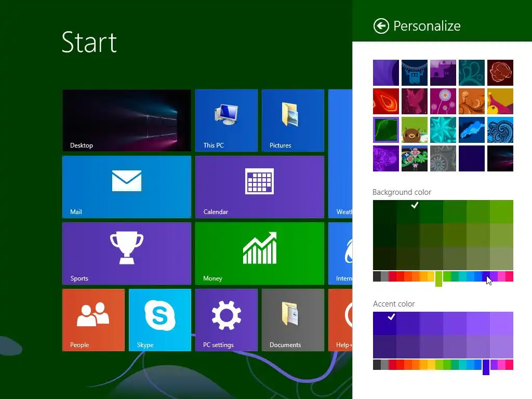
Task: Open the People tile
Action: (94, 320)
